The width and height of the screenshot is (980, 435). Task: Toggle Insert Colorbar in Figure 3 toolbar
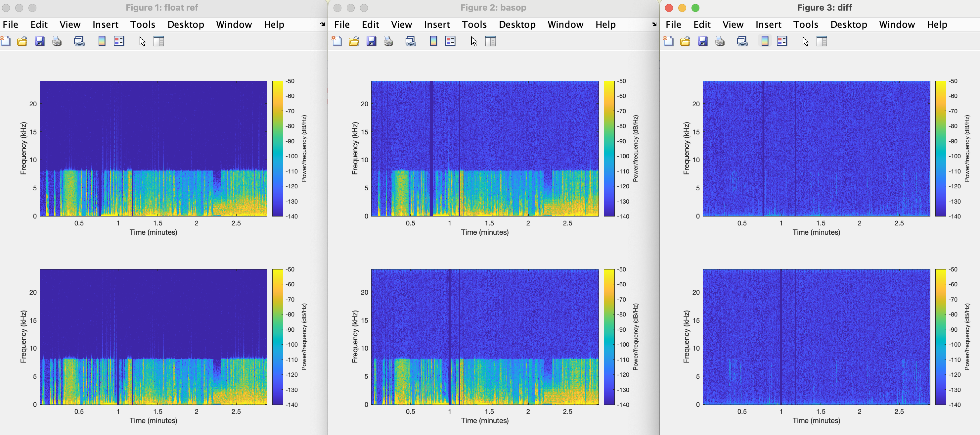[x=765, y=41]
